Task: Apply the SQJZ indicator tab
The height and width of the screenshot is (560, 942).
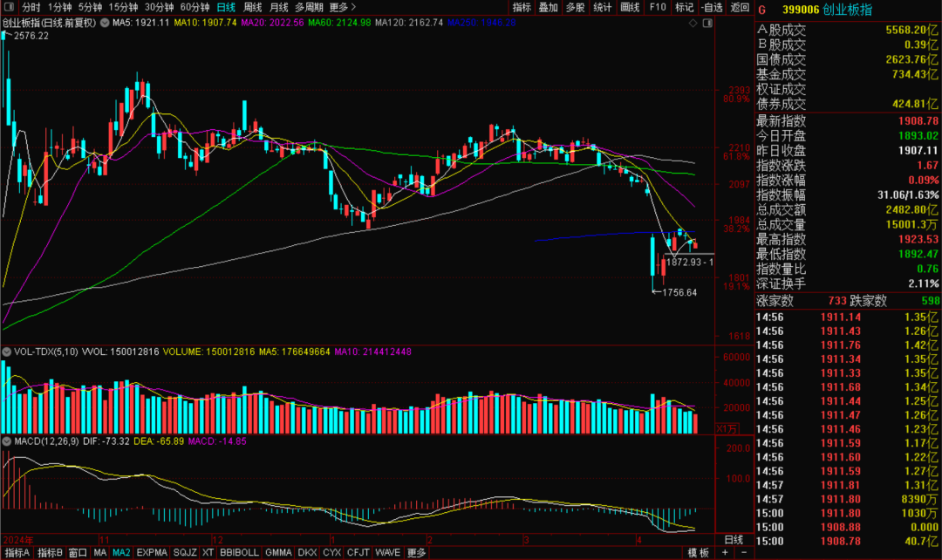Action: pyautogui.click(x=185, y=553)
